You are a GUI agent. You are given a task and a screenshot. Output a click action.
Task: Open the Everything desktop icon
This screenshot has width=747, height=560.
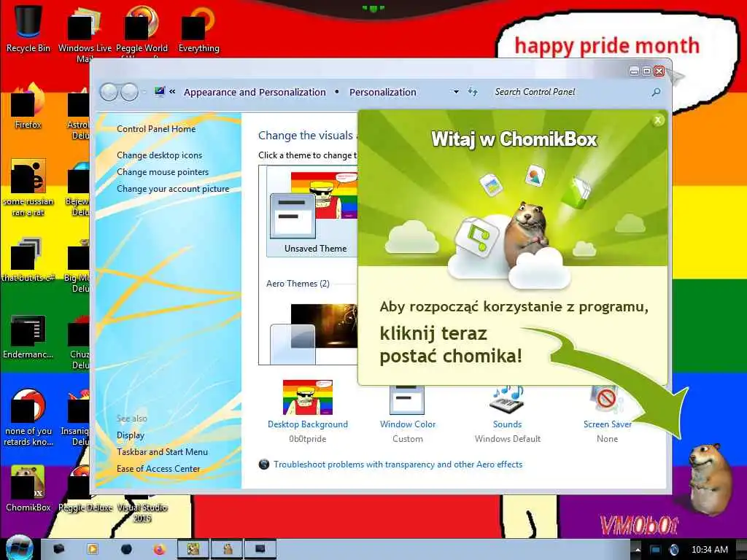pyautogui.click(x=198, y=28)
